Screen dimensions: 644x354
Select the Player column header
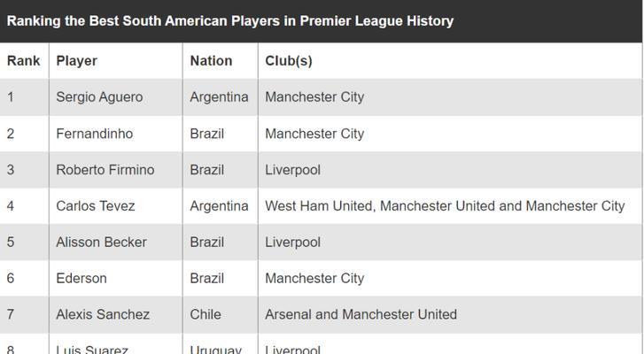(77, 61)
